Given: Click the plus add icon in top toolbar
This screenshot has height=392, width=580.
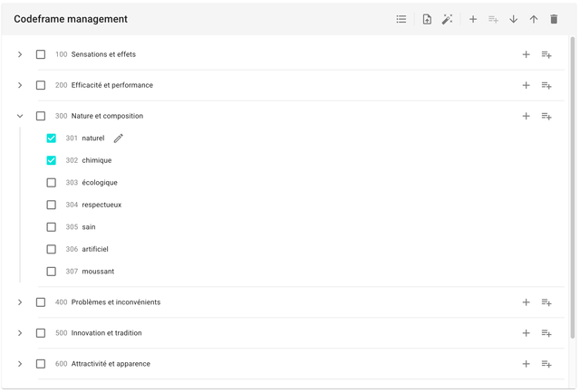Looking at the screenshot, I should tap(473, 19).
